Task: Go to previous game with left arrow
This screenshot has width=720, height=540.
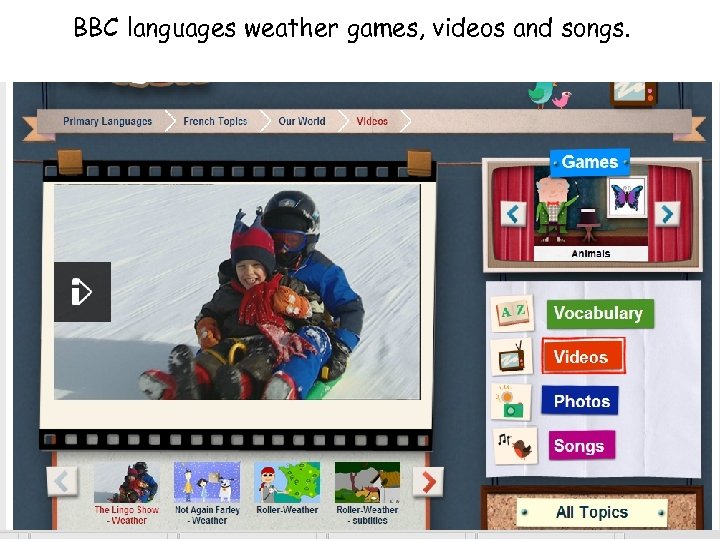Action: (x=513, y=214)
